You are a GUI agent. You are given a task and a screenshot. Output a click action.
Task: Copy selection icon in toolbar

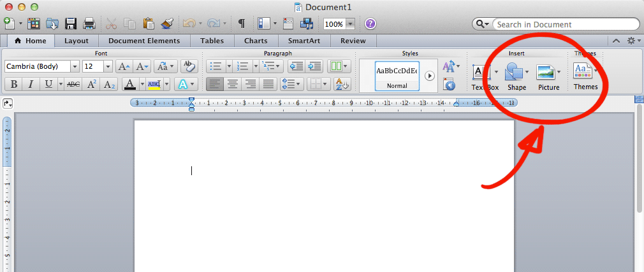coord(130,24)
